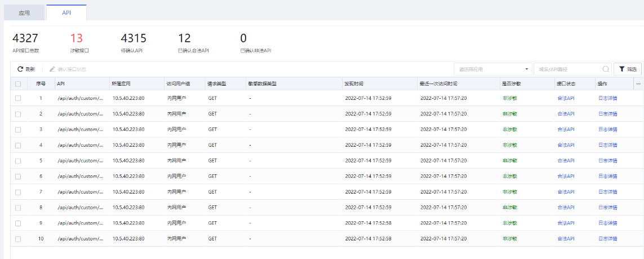Image resolution: width=644 pixels, height=259 pixels.
Task: Switch to the 应用 tab
Action: coord(24,13)
